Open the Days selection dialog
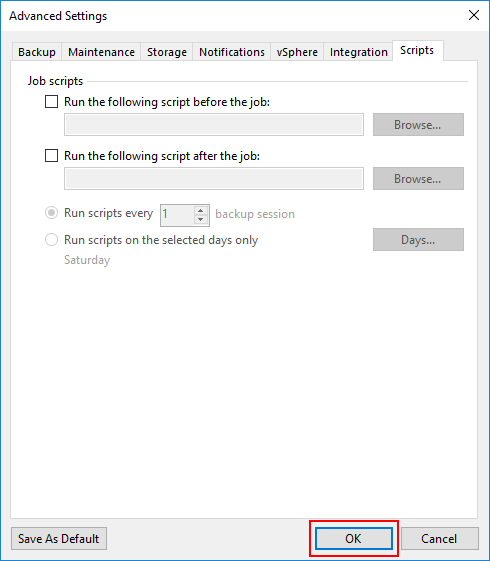 tap(418, 239)
